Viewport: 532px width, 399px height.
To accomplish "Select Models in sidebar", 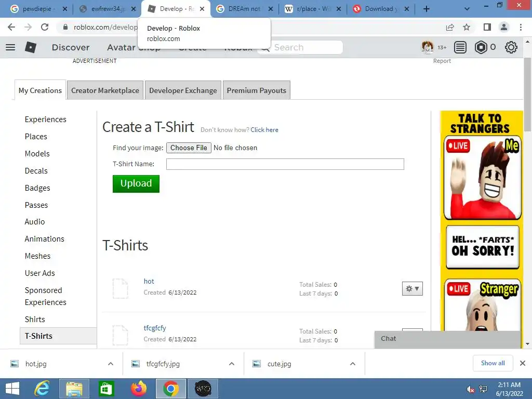I will click(x=37, y=154).
